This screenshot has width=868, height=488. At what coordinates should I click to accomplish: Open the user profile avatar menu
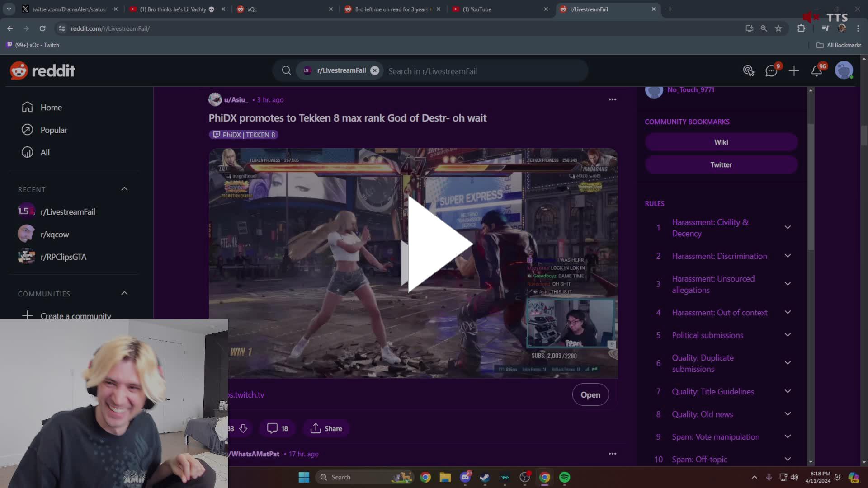[844, 71]
